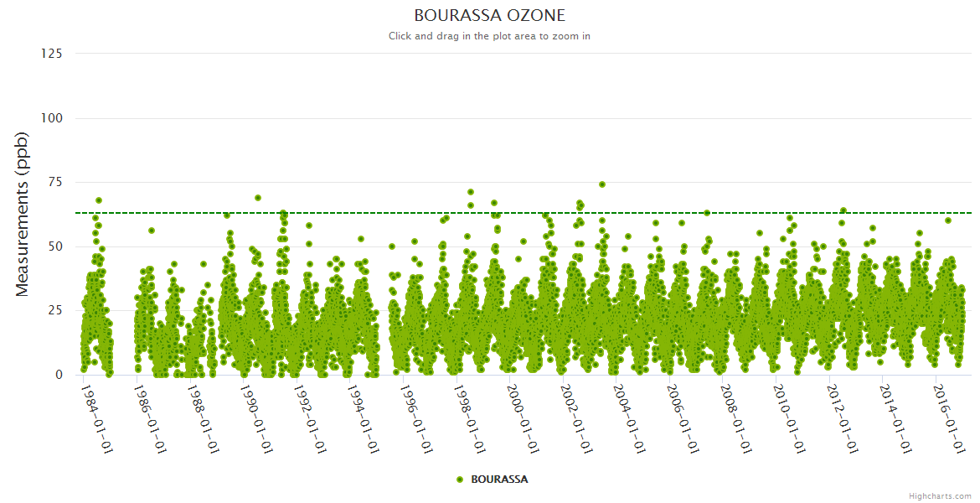Click the 1990 outlier point near 69 ppb
The image size is (980, 503).
(x=258, y=198)
